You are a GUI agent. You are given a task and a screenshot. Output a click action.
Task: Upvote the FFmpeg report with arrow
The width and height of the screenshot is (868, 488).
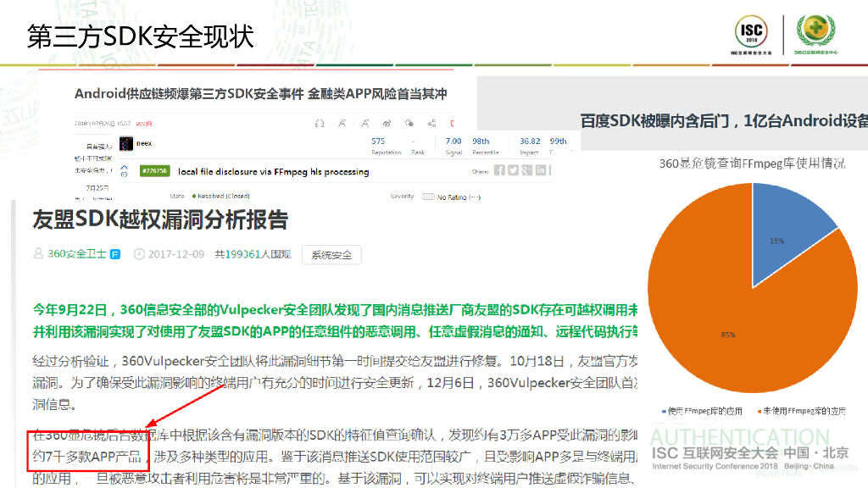point(125,166)
